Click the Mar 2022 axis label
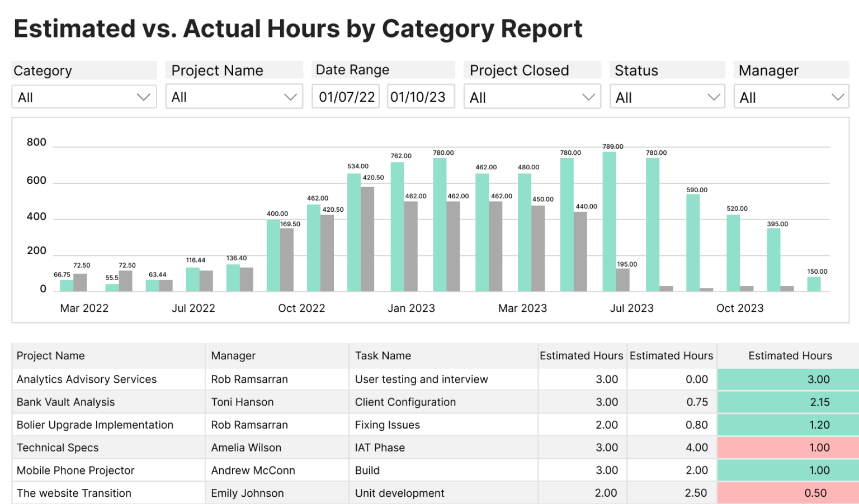Image resolution: width=859 pixels, height=504 pixels. coord(84,308)
